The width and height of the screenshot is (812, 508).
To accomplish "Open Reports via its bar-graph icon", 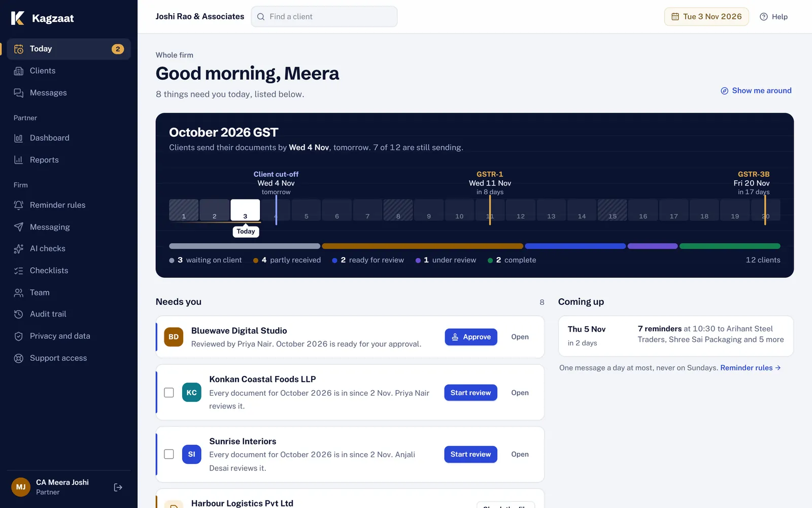I will (19, 160).
